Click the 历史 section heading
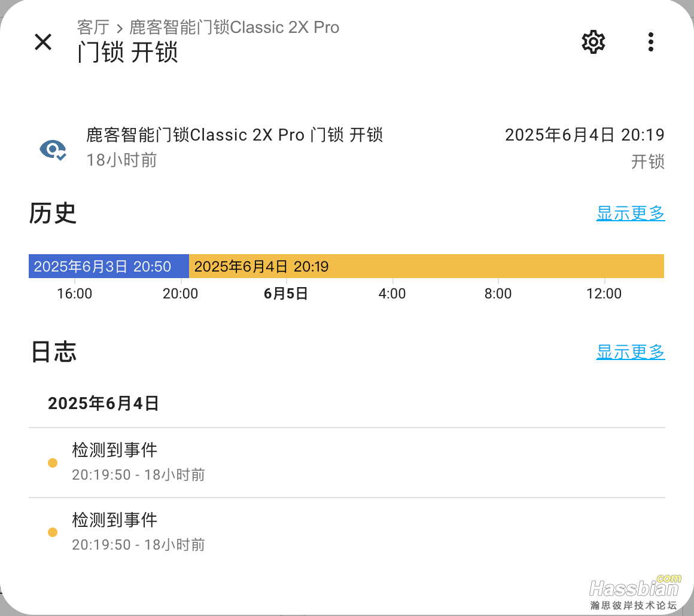Image resolution: width=694 pixels, height=616 pixels. pyautogui.click(x=53, y=214)
